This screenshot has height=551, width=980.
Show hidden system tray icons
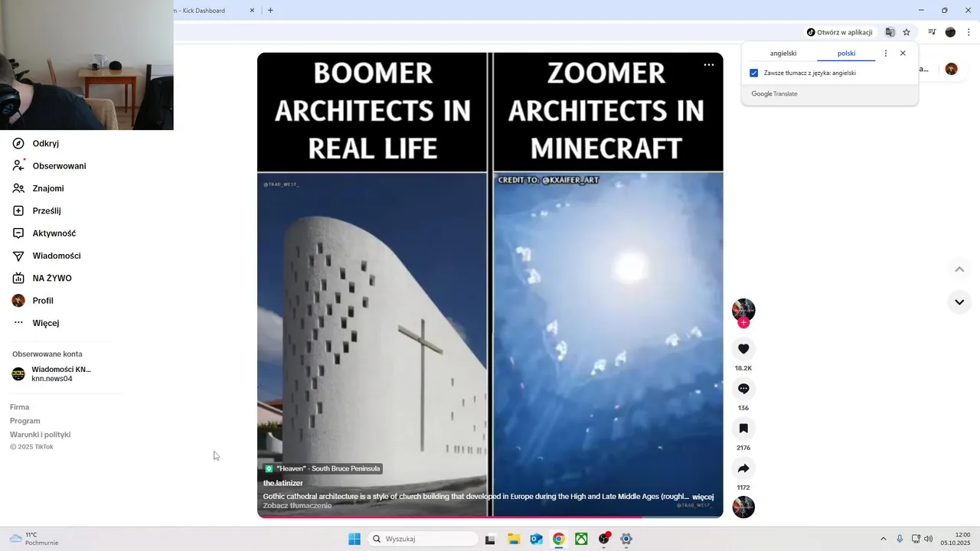(x=883, y=539)
